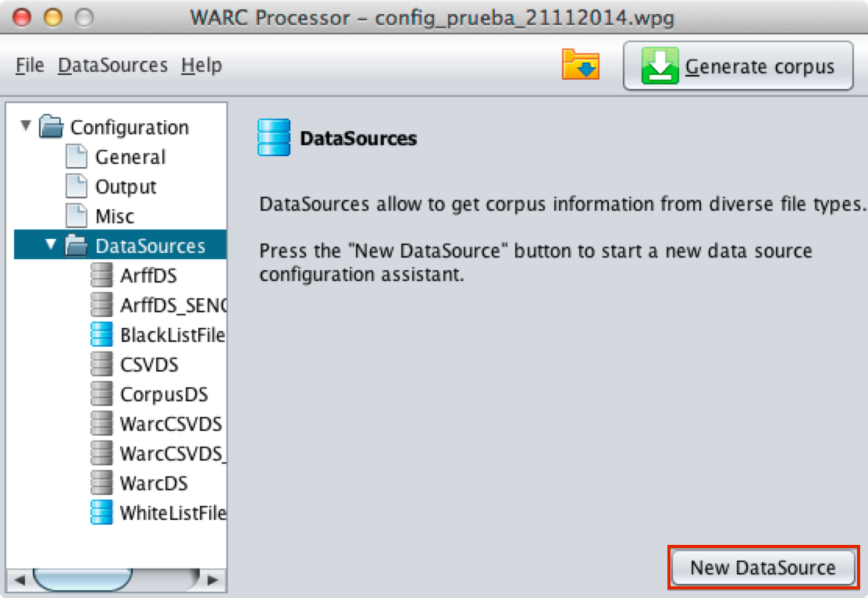The image size is (868, 598).
Task: Click the General page document icon
Action: [76, 157]
